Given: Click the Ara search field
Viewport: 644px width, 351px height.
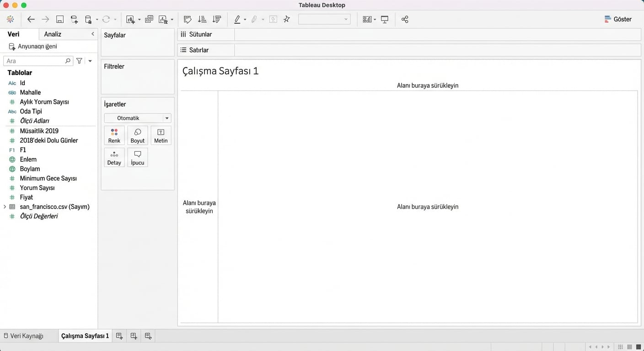Looking at the screenshot, I should [35, 61].
